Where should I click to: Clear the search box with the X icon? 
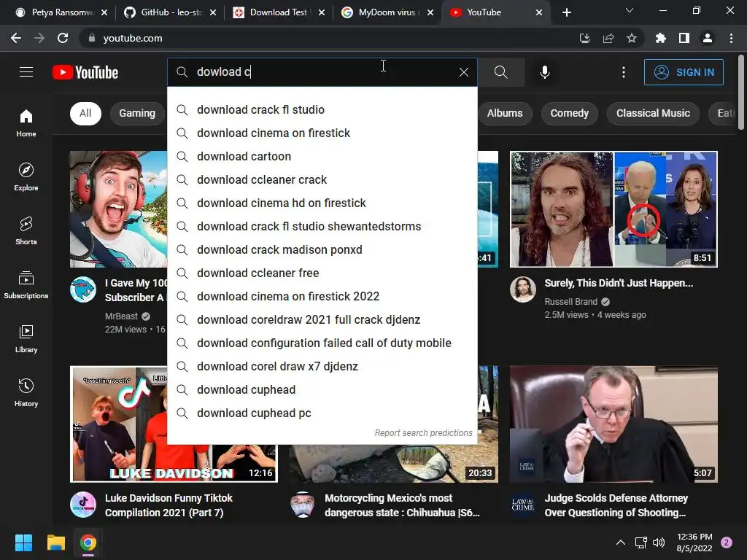tap(463, 72)
